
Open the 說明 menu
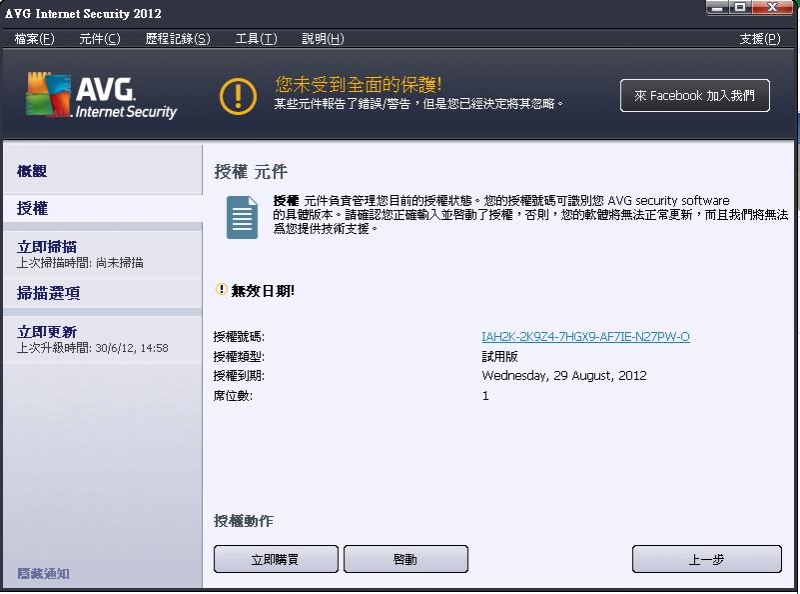tap(323, 39)
